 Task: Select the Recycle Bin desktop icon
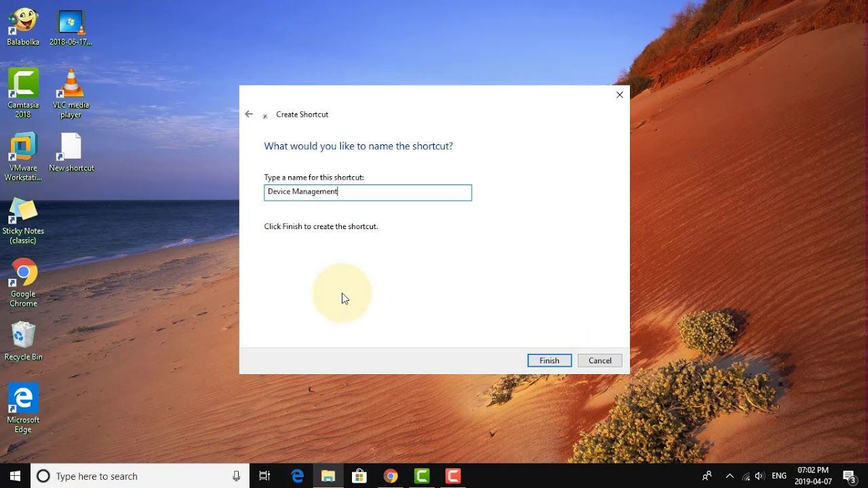click(23, 342)
